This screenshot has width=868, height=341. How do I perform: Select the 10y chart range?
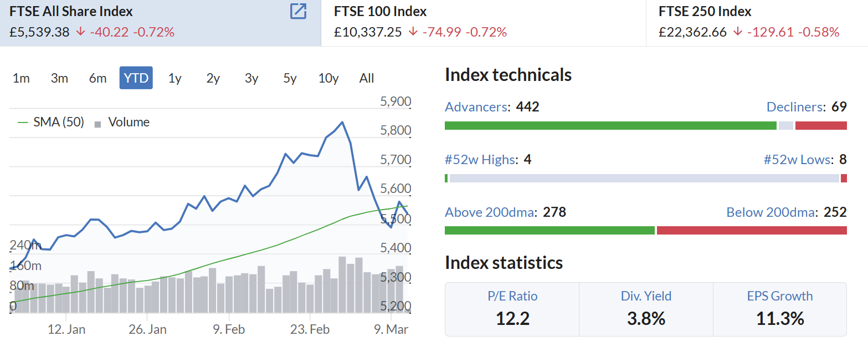pyautogui.click(x=328, y=78)
